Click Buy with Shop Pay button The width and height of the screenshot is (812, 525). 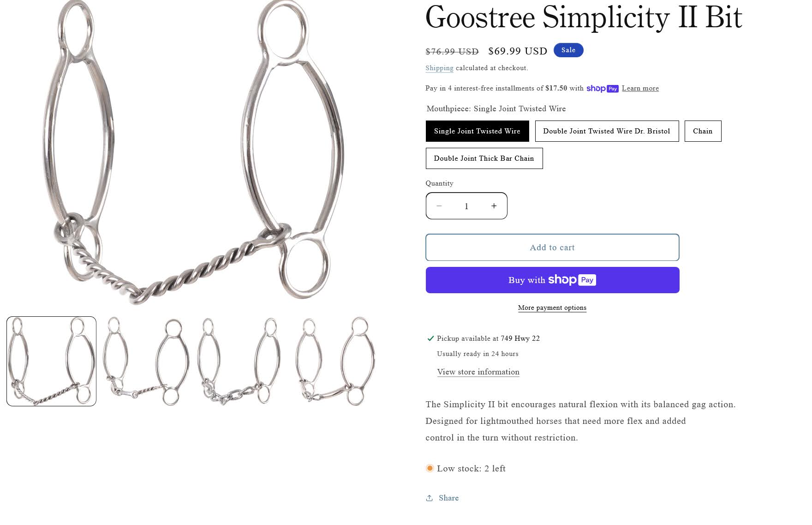(x=552, y=280)
